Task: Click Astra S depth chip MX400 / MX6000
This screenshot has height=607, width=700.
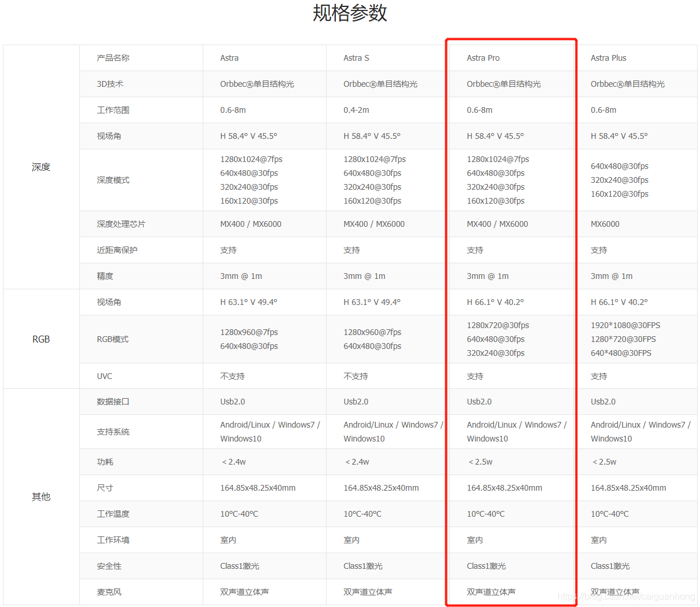Action: point(374,224)
